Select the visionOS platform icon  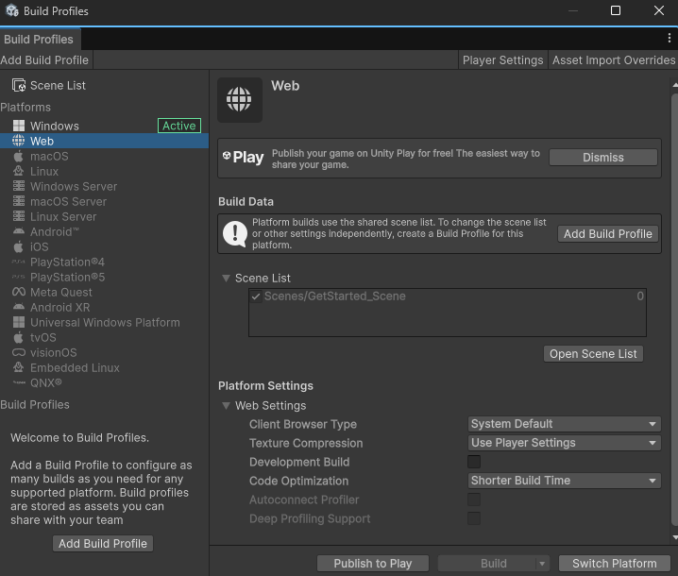click(18, 353)
